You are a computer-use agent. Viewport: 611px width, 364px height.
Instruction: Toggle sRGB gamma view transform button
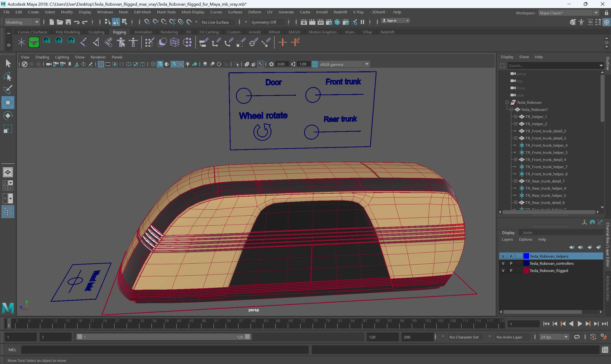[315, 64]
